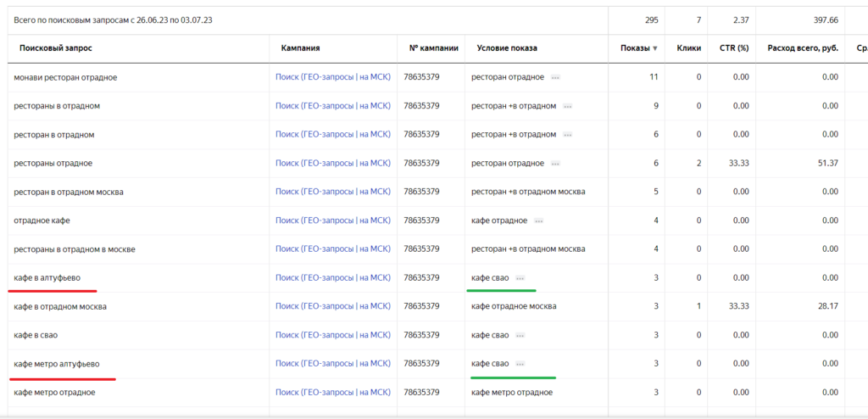
Task: Click spend value 28.17
Action: click(827, 306)
